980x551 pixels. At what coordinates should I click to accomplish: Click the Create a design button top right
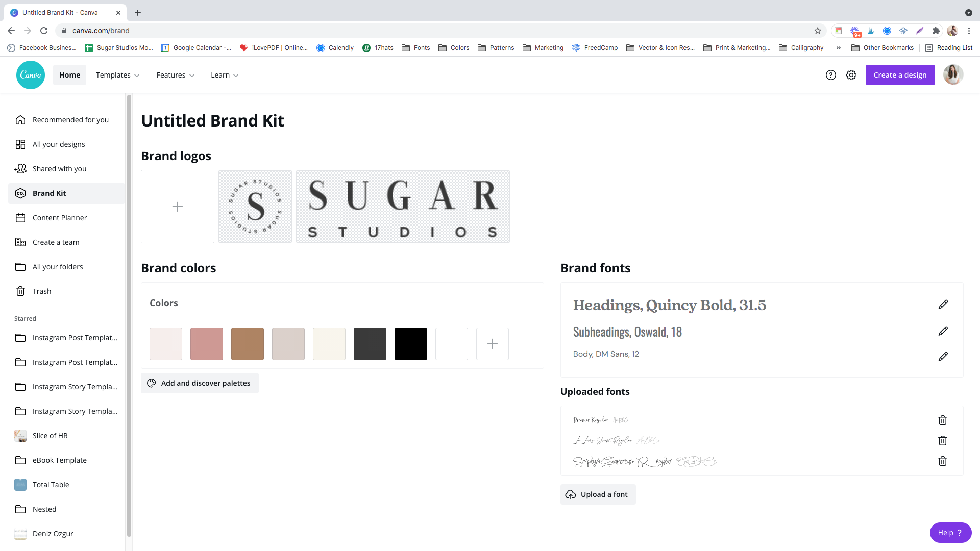coord(900,74)
